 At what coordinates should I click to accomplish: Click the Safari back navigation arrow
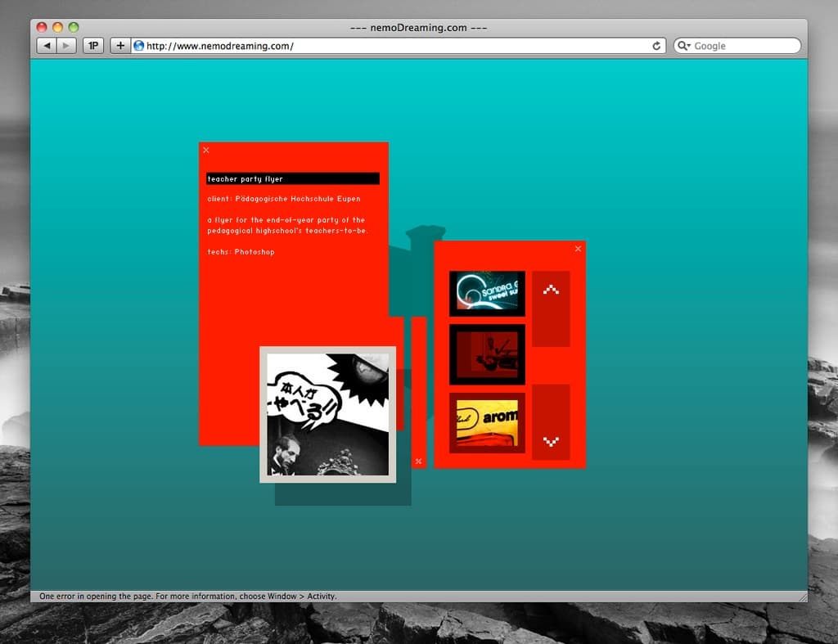47,45
